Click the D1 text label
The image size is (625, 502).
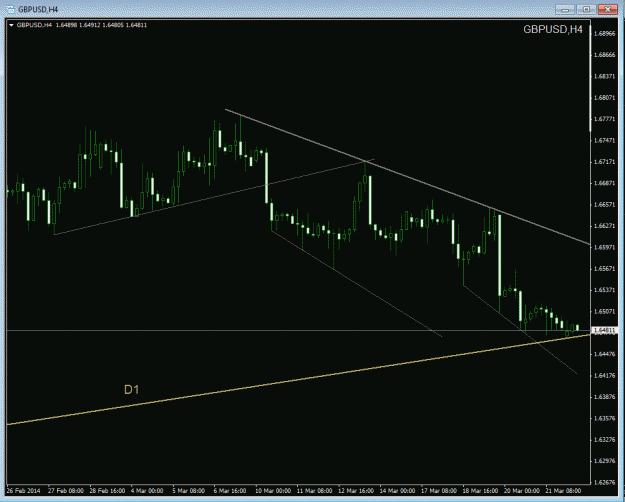click(132, 390)
